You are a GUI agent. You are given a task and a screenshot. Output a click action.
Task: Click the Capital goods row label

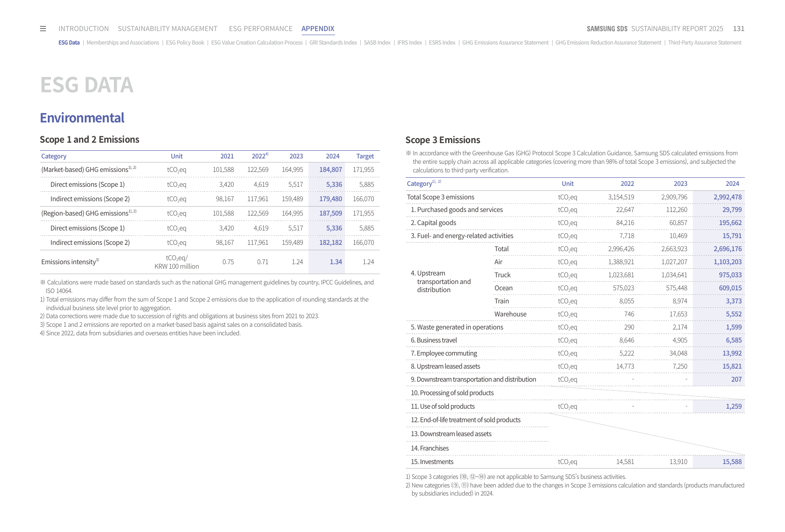coord(433,223)
